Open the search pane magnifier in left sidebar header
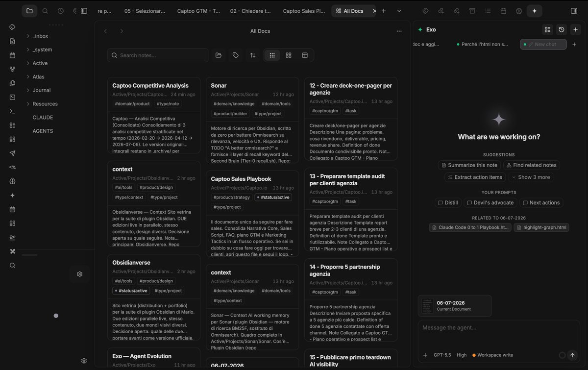The image size is (588, 370). (x=45, y=11)
